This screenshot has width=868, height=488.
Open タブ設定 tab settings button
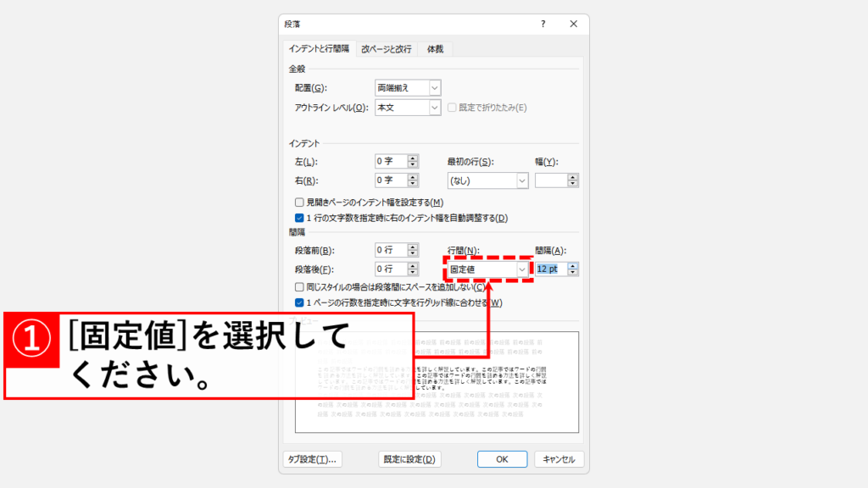point(311,459)
